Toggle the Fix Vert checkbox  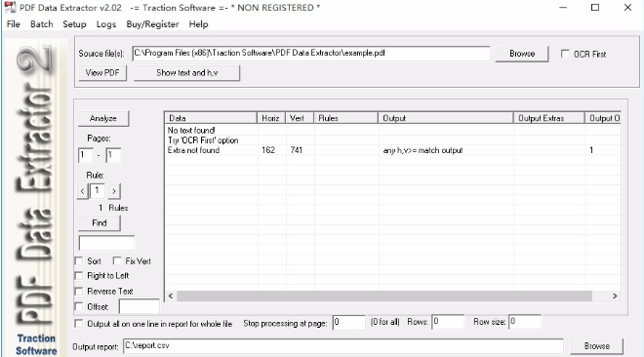click(117, 261)
